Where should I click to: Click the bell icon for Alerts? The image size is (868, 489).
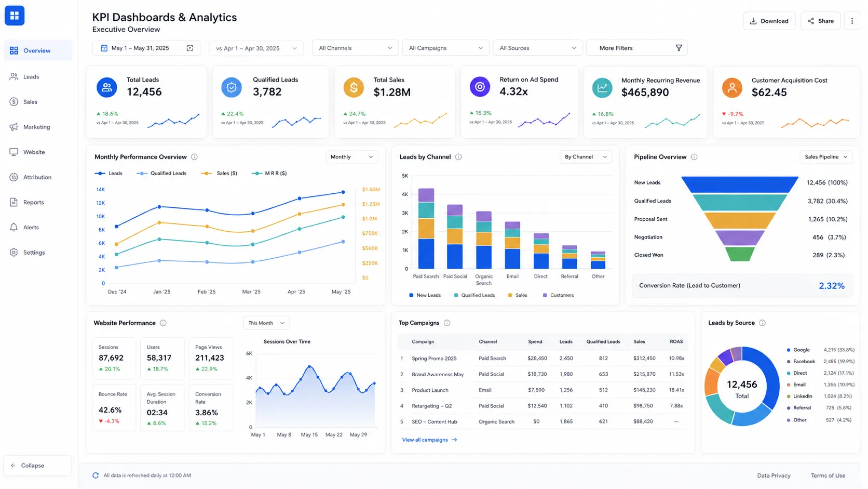point(14,227)
